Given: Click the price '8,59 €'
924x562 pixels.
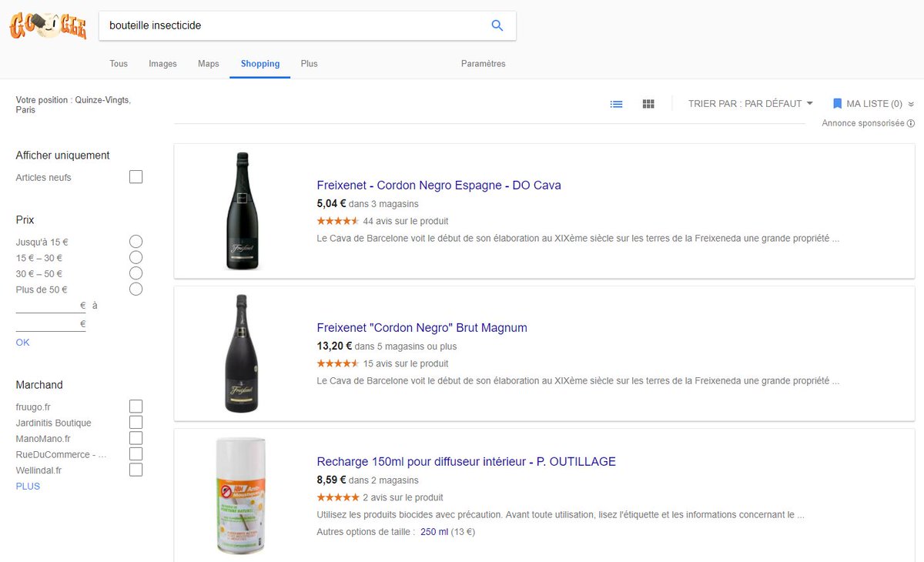Looking at the screenshot, I should pos(331,480).
